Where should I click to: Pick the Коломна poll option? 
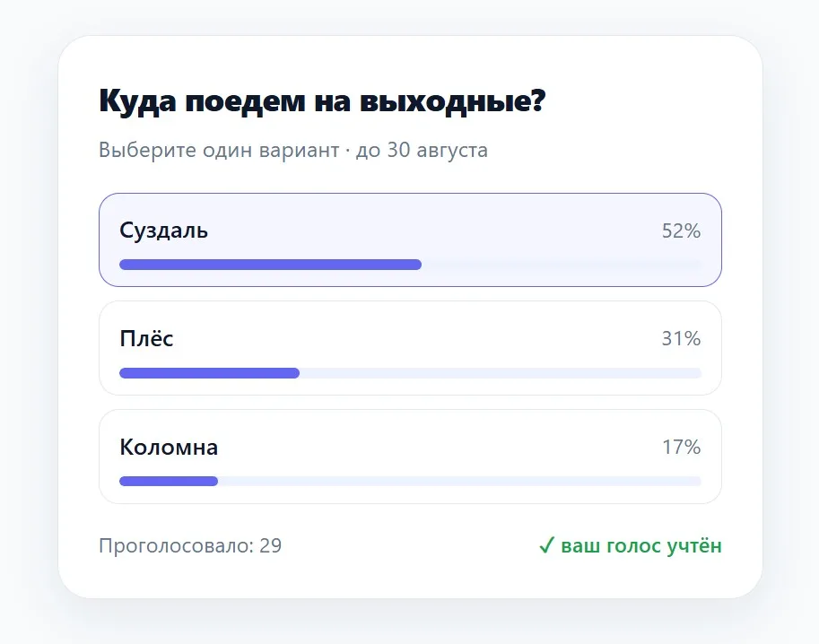click(x=410, y=457)
